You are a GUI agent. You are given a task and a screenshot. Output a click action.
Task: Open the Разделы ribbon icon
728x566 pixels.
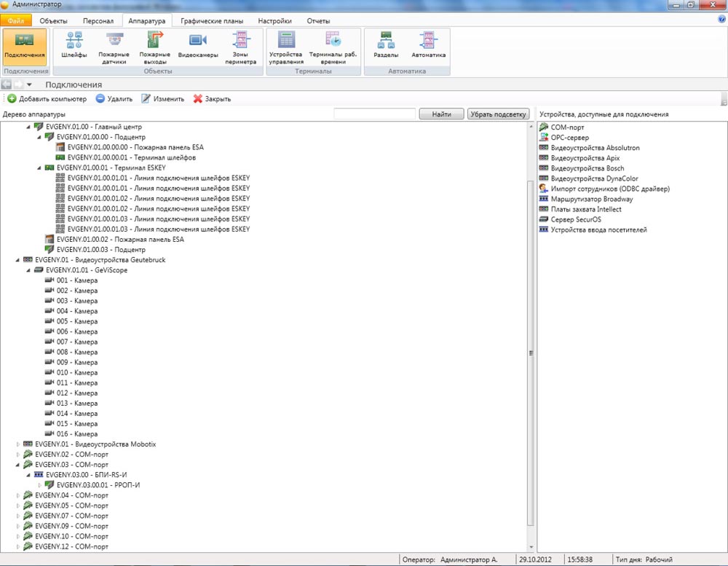(386, 46)
